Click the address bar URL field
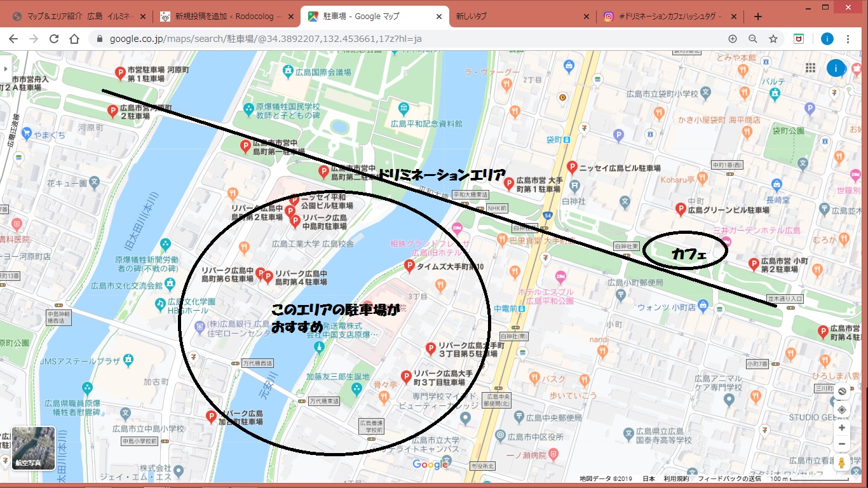The height and width of the screenshot is (488, 868). coord(407,39)
